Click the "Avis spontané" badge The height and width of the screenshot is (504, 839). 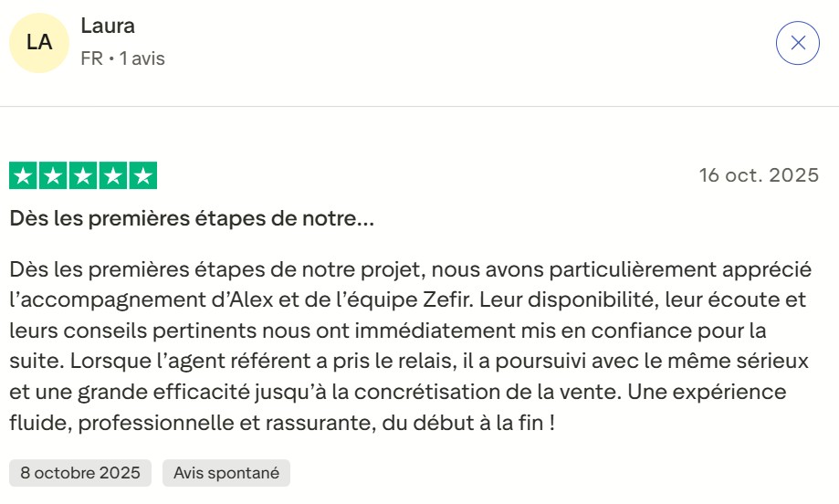coord(226,473)
